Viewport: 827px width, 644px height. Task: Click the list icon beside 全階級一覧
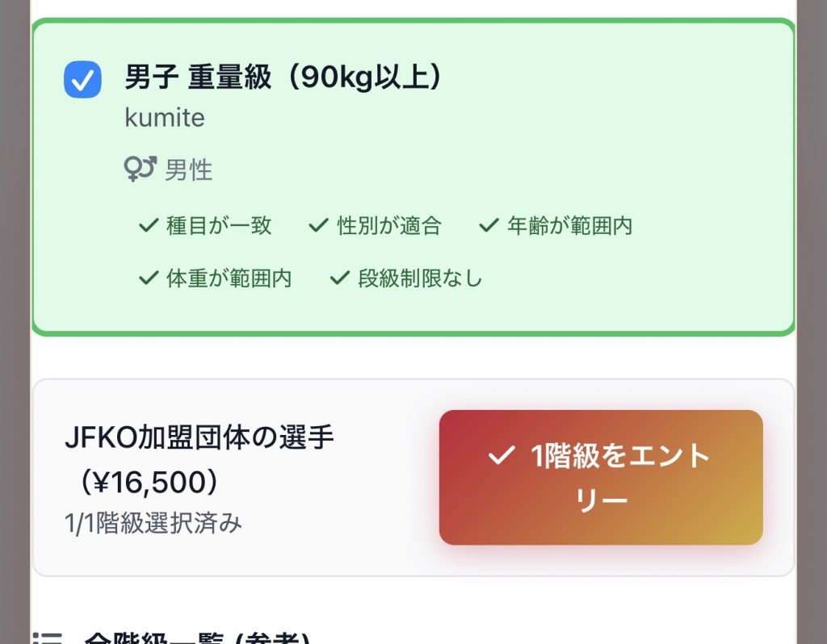(x=48, y=638)
